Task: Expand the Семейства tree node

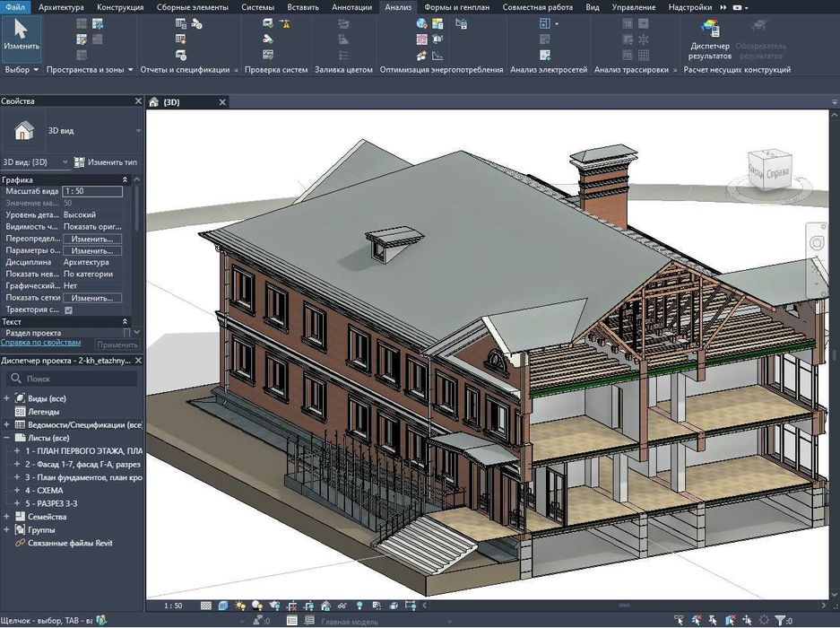Action: 6,517
